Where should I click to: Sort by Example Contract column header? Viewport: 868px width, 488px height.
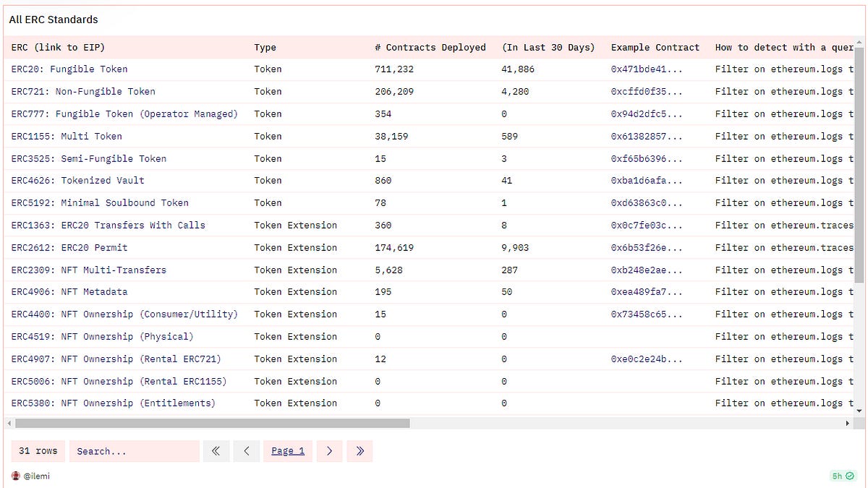coord(655,48)
